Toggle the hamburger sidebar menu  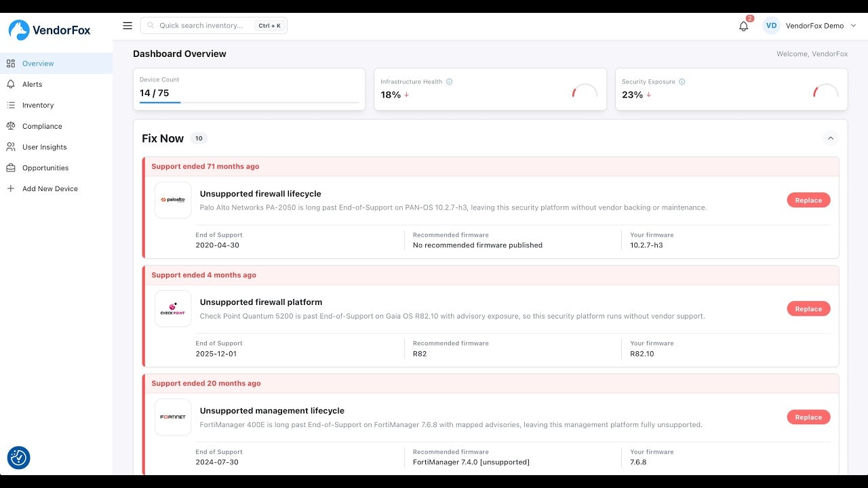click(x=127, y=26)
